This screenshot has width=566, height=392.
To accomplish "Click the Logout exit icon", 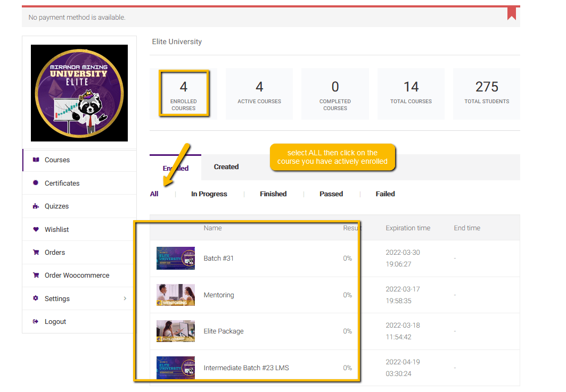I will click(x=36, y=322).
